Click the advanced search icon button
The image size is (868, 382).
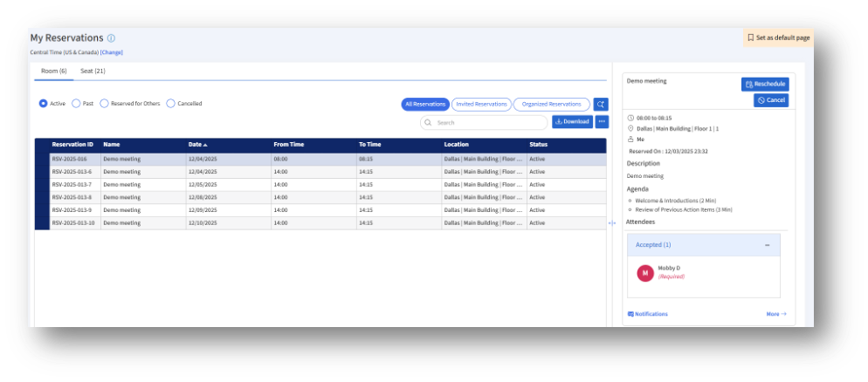click(x=601, y=104)
